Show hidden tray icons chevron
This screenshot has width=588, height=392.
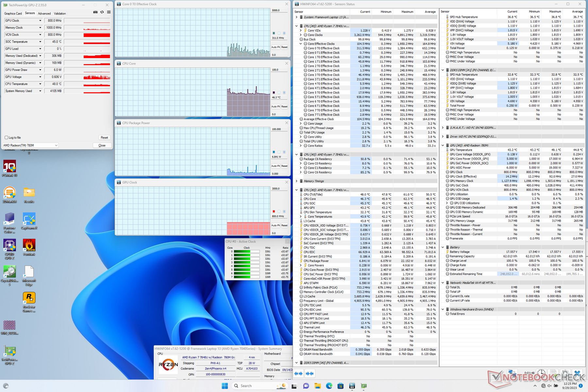pos(535,386)
